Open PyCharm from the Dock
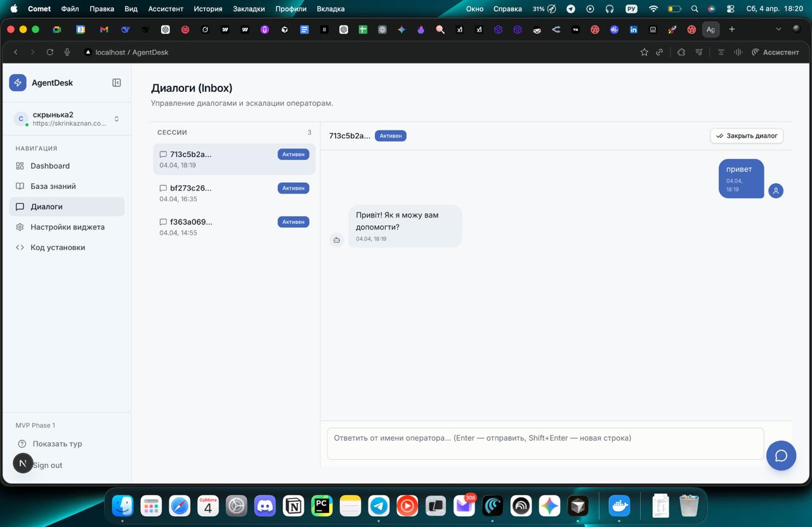This screenshot has height=527, width=812. (x=322, y=505)
